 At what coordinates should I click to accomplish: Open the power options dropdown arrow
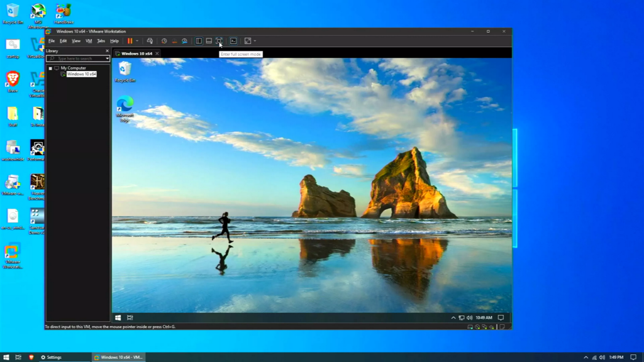pyautogui.click(x=137, y=41)
